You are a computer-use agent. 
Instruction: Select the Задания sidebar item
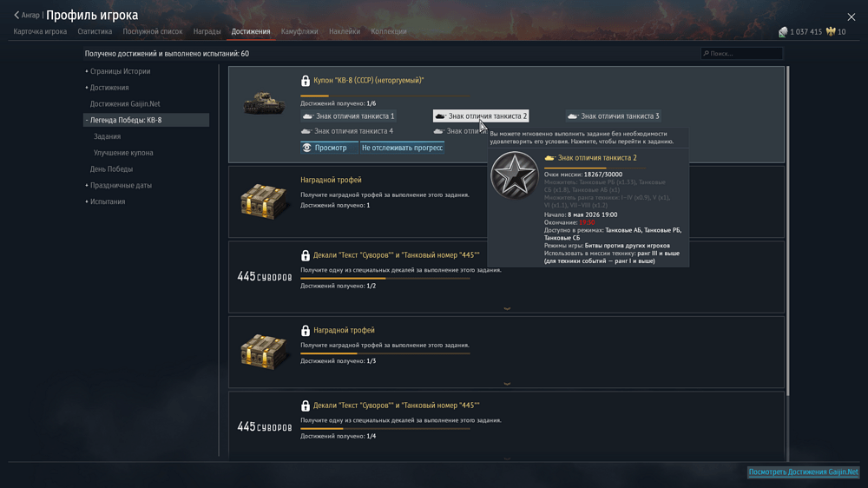107,136
